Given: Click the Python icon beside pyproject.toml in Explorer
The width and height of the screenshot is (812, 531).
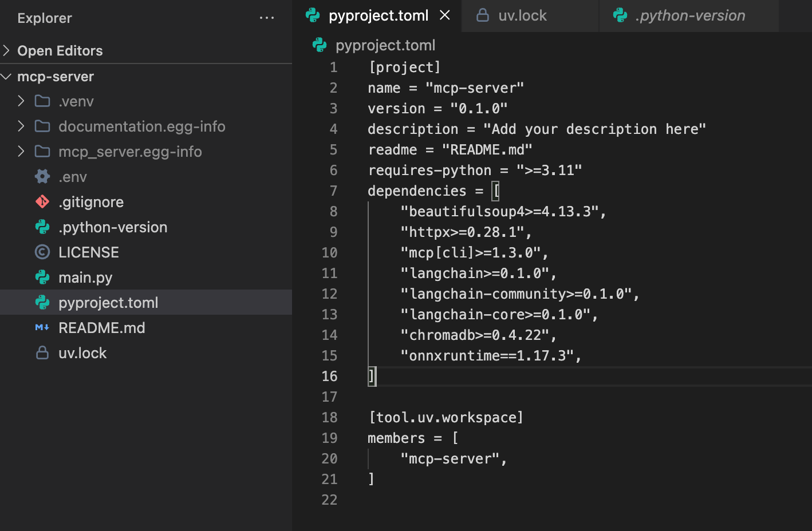Looking at the screenshot, I should 42,302.
